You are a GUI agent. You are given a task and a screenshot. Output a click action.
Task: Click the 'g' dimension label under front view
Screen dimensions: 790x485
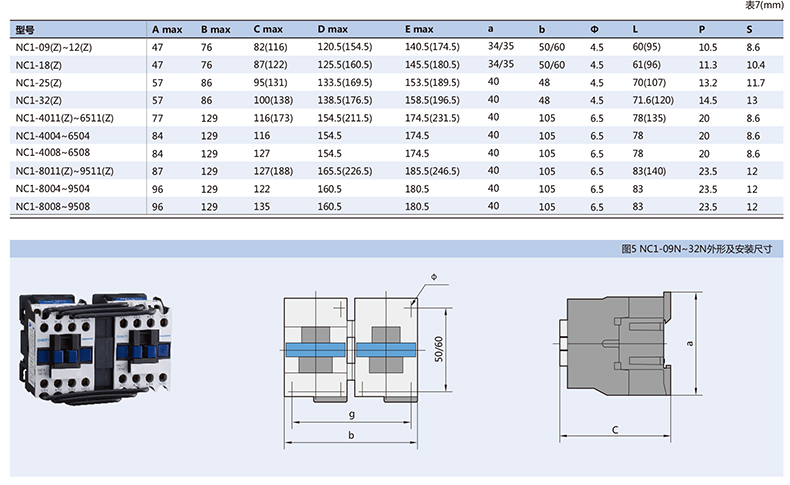pos(352,413)
